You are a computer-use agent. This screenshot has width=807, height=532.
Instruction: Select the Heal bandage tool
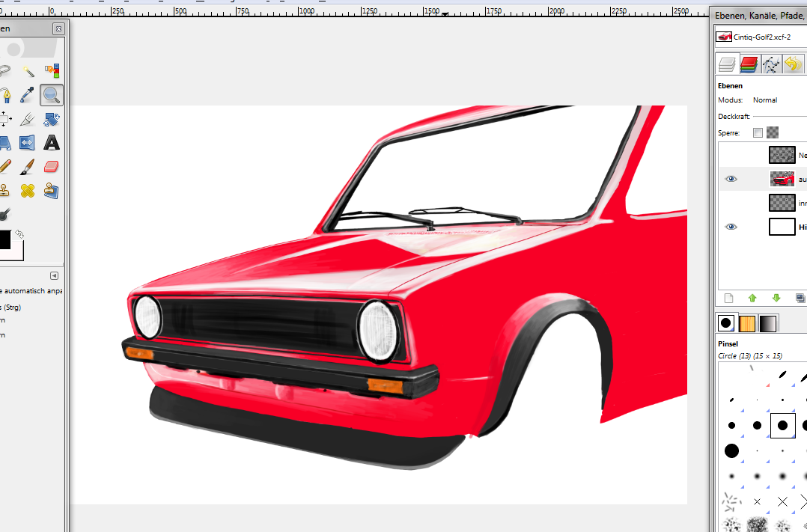(x=28, y=191)
